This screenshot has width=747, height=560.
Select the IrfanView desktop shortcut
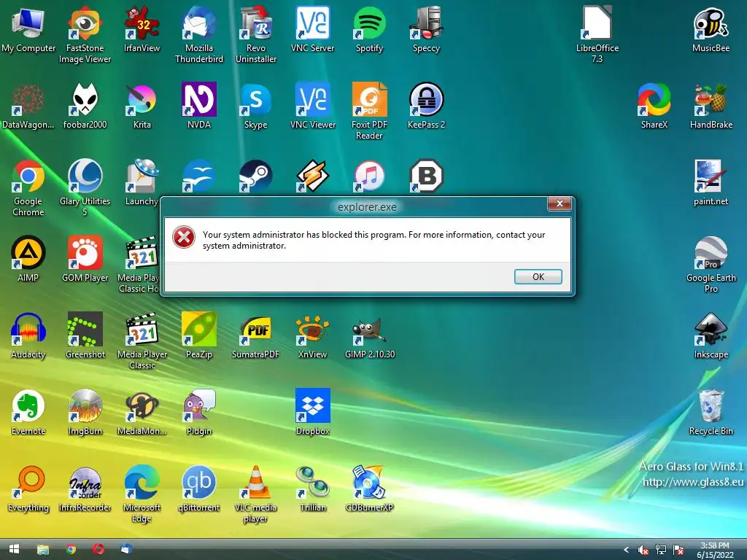142,29
